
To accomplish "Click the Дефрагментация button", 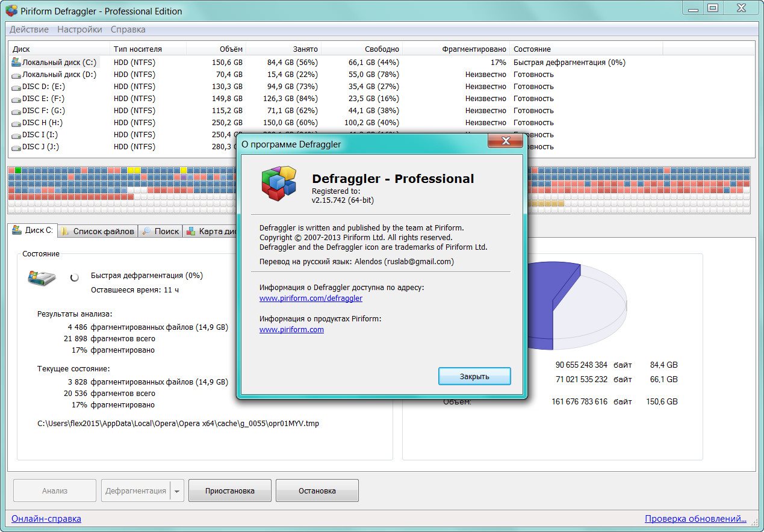I will 135,490.
